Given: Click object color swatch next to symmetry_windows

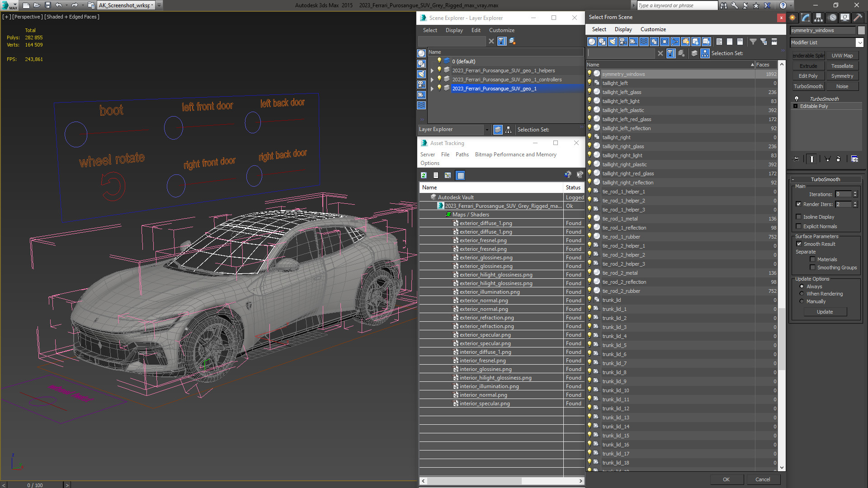Looking at the screenshot, I should point(861,30).
